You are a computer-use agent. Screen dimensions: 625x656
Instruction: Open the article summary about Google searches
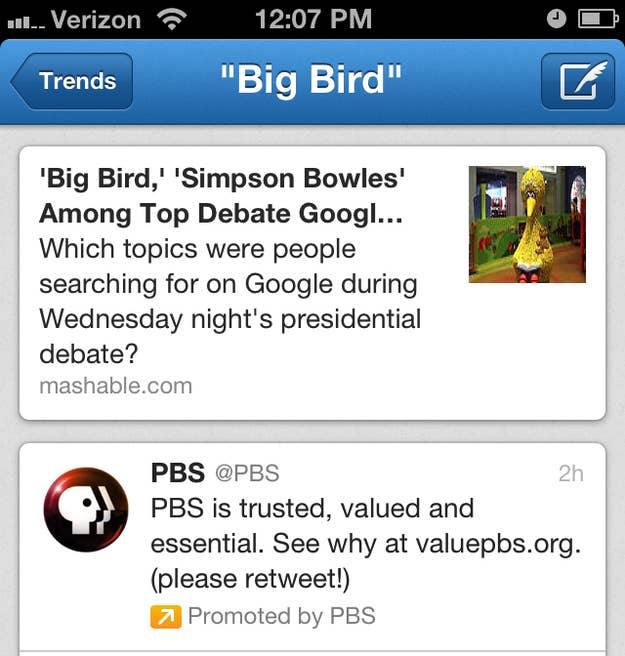coord(230,301)
